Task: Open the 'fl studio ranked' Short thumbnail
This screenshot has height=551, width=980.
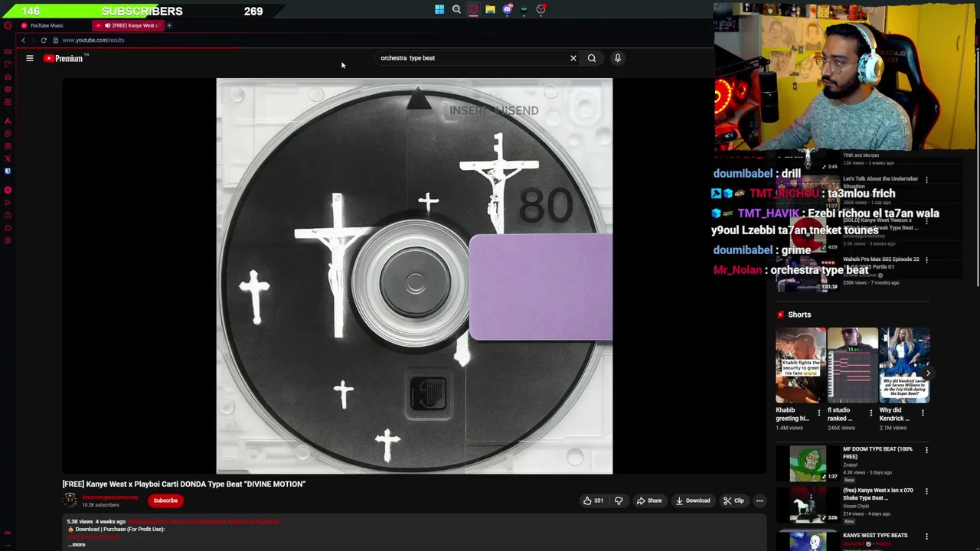Action: [x=853, y=365]
